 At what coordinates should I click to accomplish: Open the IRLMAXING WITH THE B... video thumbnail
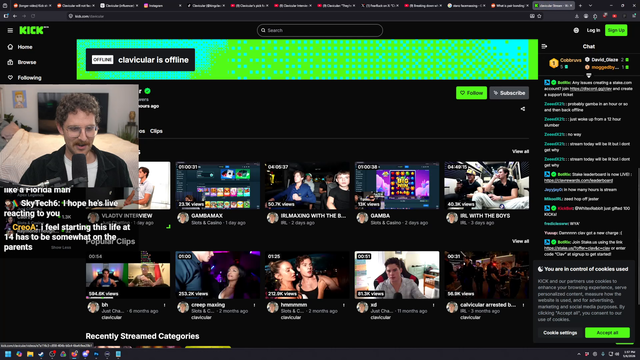[307, 185]
